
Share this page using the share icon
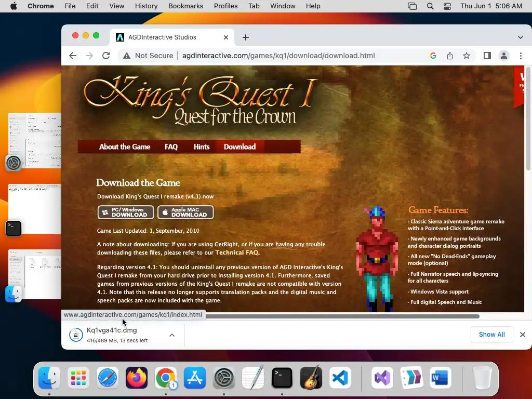450,56
